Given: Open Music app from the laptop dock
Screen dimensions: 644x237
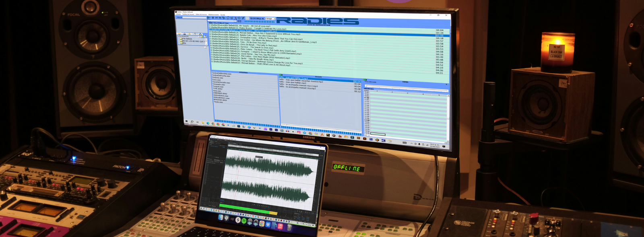Looking at the screenshot, I should coord(280,226).
